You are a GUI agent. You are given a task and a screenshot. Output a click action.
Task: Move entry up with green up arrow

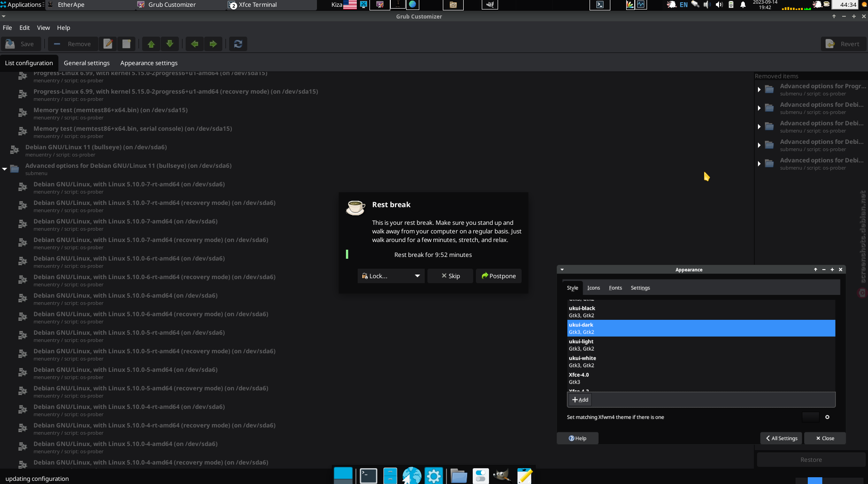pos(151,44)
